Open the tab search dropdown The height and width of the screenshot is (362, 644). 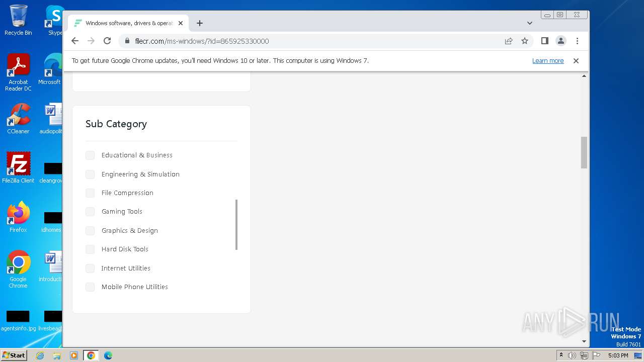pos(529,23)
